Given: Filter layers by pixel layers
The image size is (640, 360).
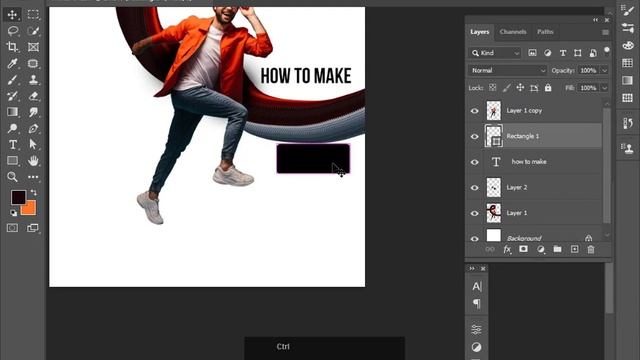Looking at the screenshot, I should 532,53.
